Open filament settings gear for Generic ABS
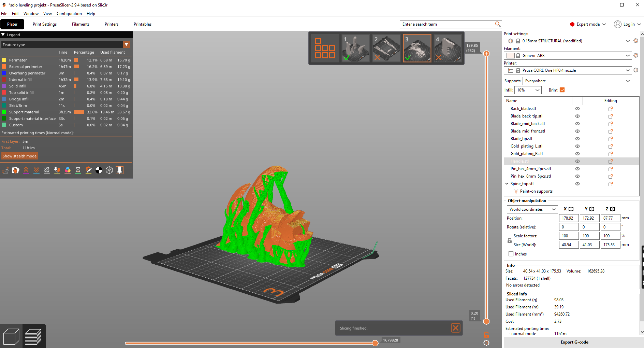The height and width of the screenshot is (348, 644). pos(636,55)
